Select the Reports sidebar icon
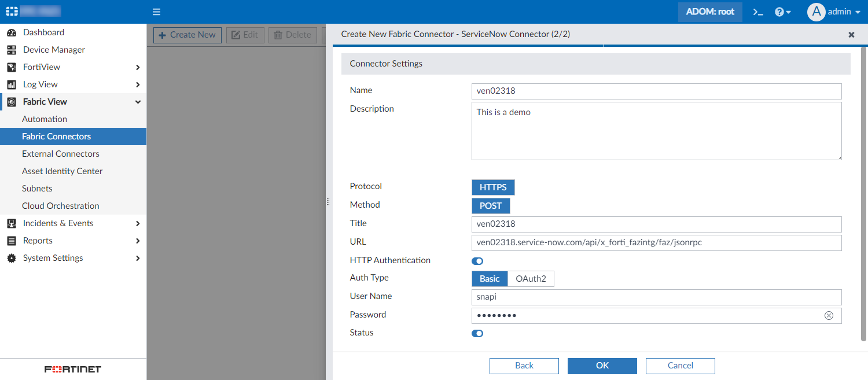 click(x=12, y=241)
